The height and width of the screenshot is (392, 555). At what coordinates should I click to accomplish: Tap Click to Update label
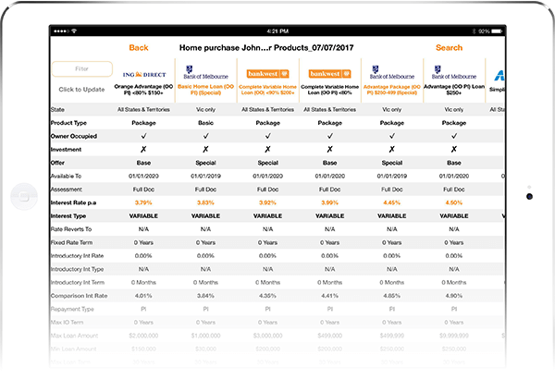coord(81,90)
